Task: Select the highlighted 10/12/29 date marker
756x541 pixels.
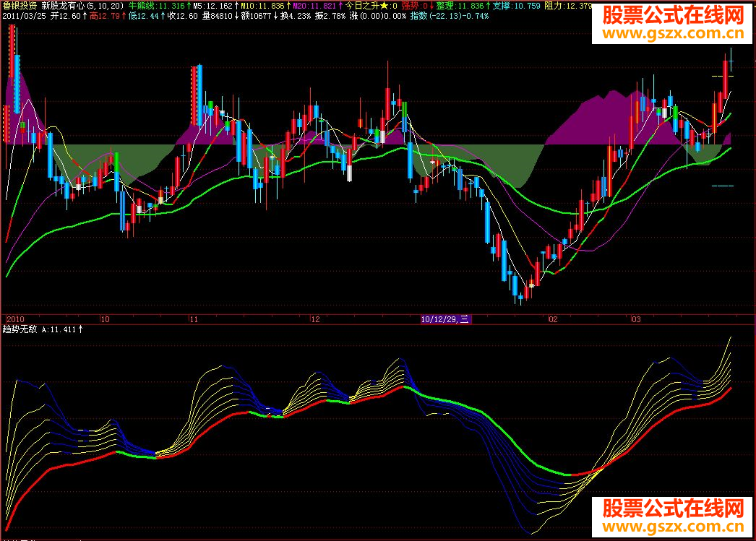Action: click(x=445, y=319)
